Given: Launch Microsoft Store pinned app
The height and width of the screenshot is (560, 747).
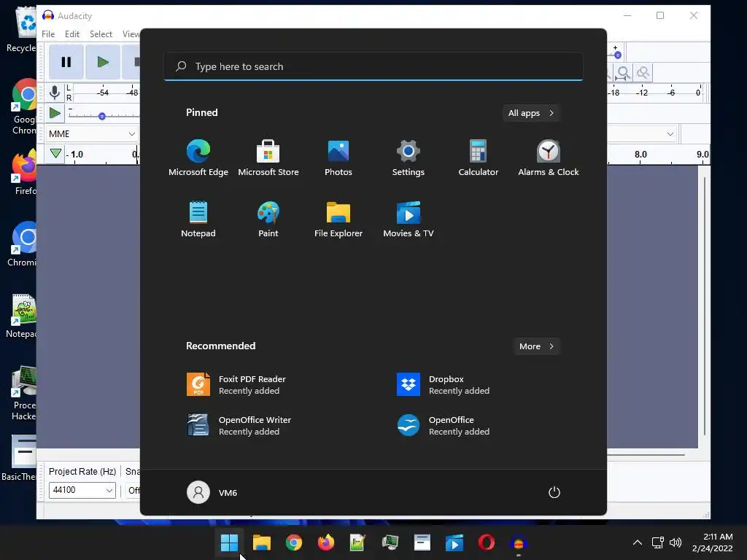Looking at the screenshot, I should 268,157.
